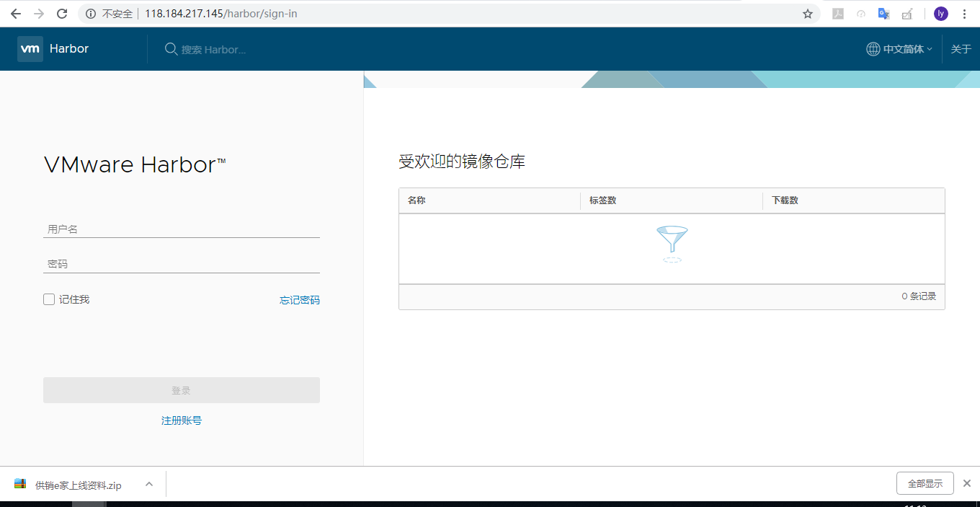Image resolution: width=980 pixels, height=507 pixels.
Task: Click the globe language icon
Action: [x=873, y=49]
